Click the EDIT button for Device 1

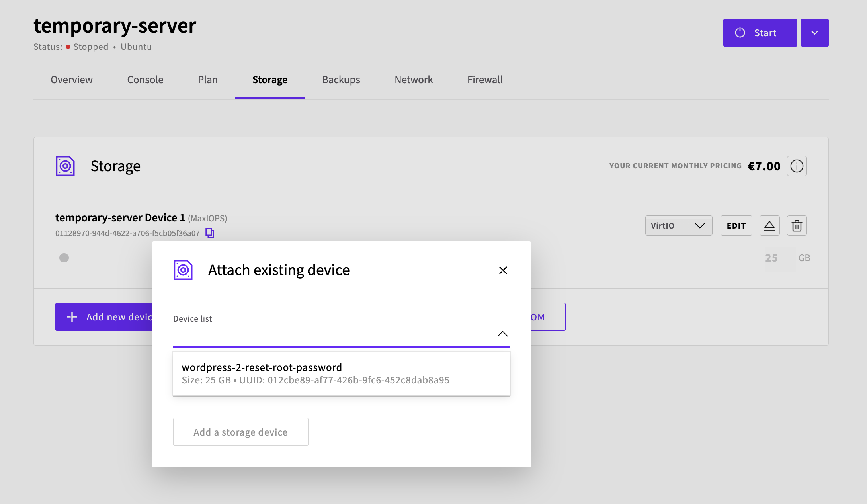pyautogui.click(x=736, y=226)
